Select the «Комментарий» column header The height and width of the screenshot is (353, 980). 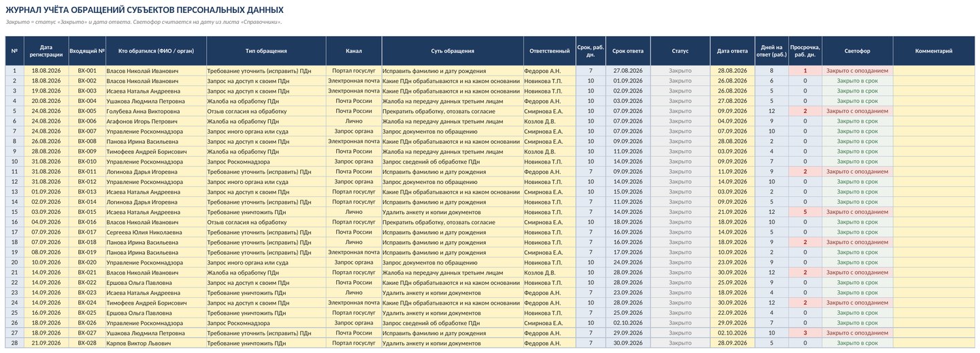click(x=934, y=51)
